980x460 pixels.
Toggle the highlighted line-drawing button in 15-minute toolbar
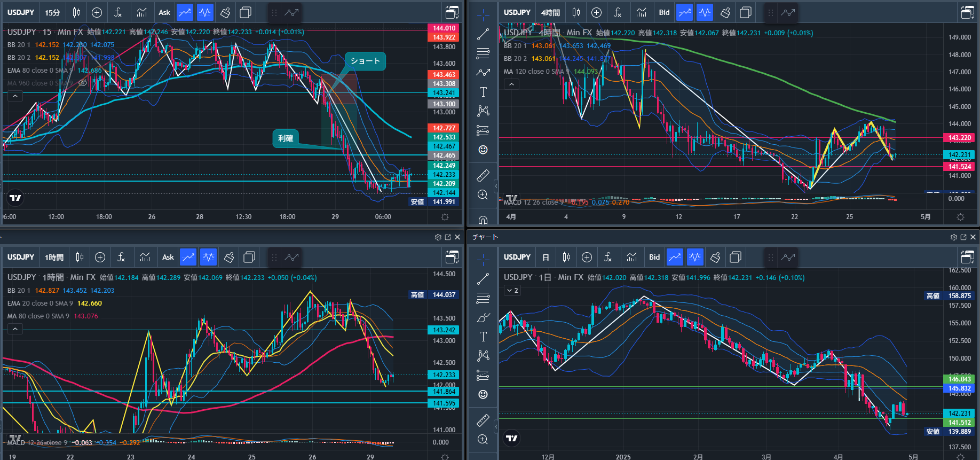point(185,12)
